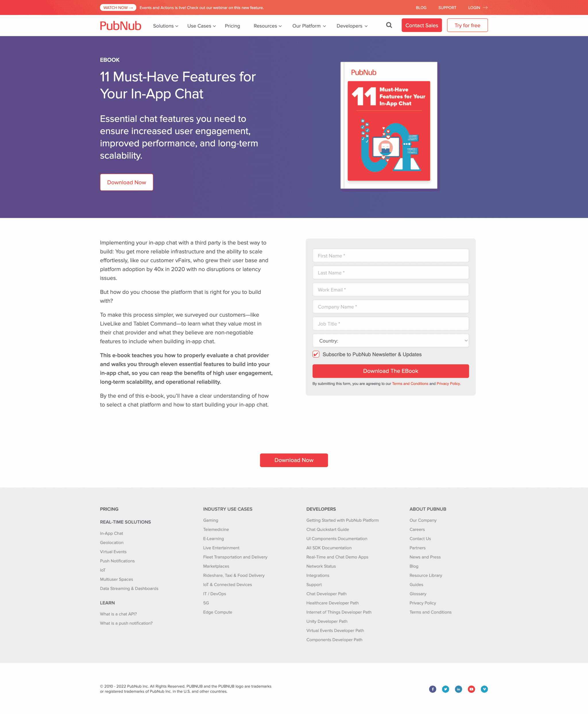Click the Work Email input field
Viewport: 588px width, 714px height.
[x=390, y=289]
